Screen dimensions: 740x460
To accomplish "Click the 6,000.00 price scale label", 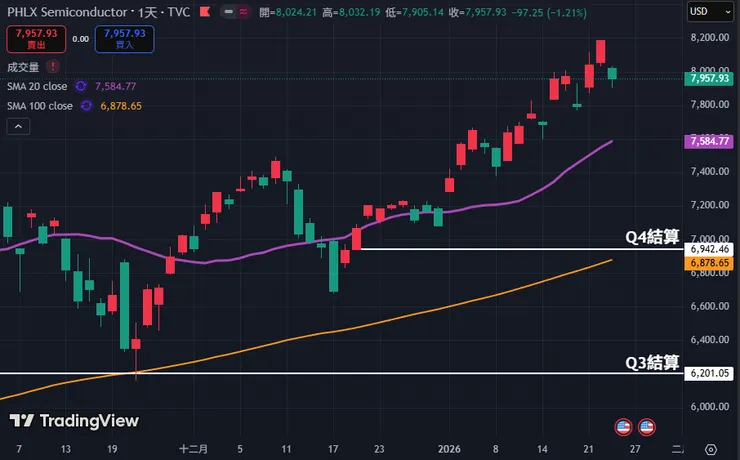I will (710, 407).
